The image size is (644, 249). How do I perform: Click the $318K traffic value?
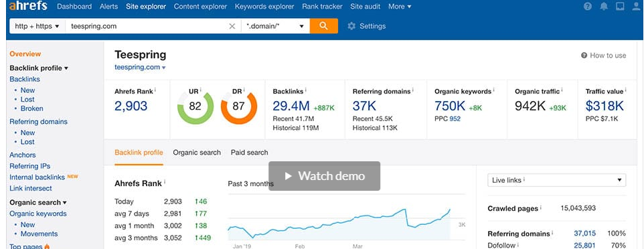[x=605, y=106]
